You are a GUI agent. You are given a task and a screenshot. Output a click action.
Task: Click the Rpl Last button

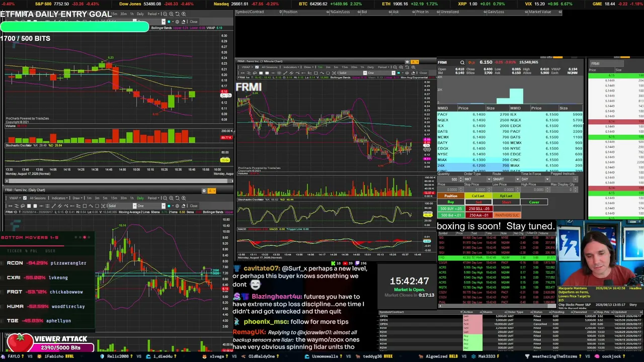(506, 196)
